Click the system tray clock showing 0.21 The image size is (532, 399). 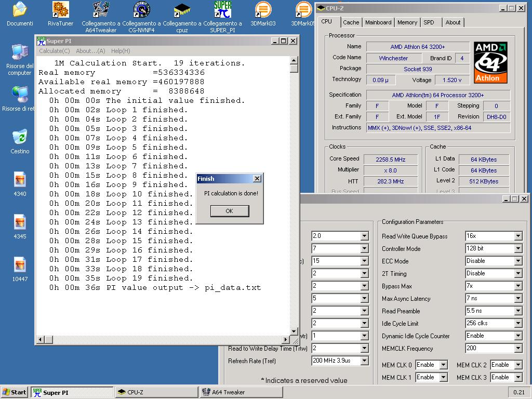[519, 392]
